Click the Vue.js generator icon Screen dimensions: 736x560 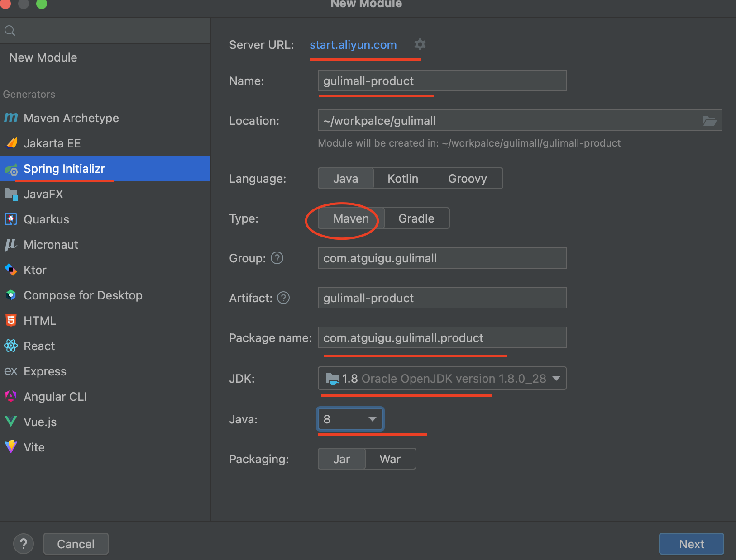click(11, 422)
